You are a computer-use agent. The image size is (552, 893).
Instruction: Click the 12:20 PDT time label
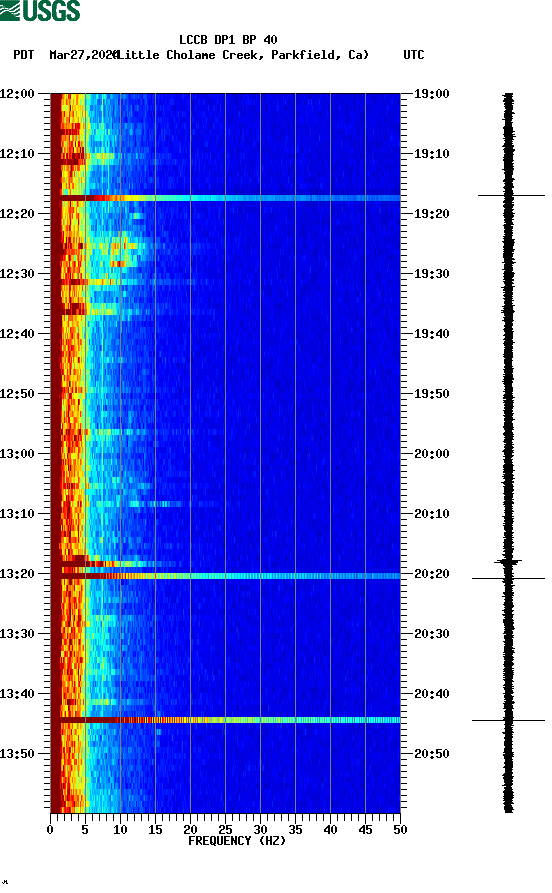[x=17, y=214]
